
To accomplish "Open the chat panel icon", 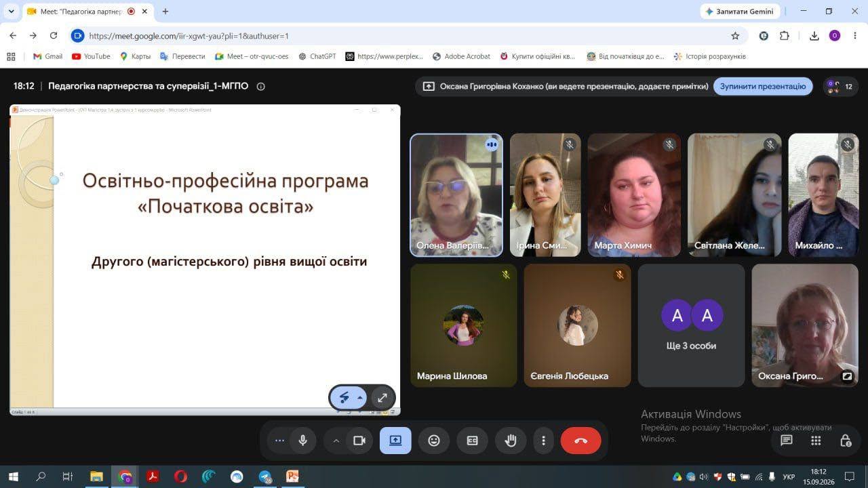I will [787, 441].
